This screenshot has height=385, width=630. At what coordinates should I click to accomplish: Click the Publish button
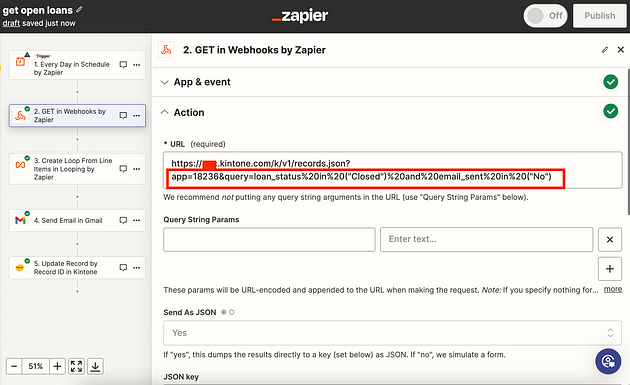pos(599,16)
